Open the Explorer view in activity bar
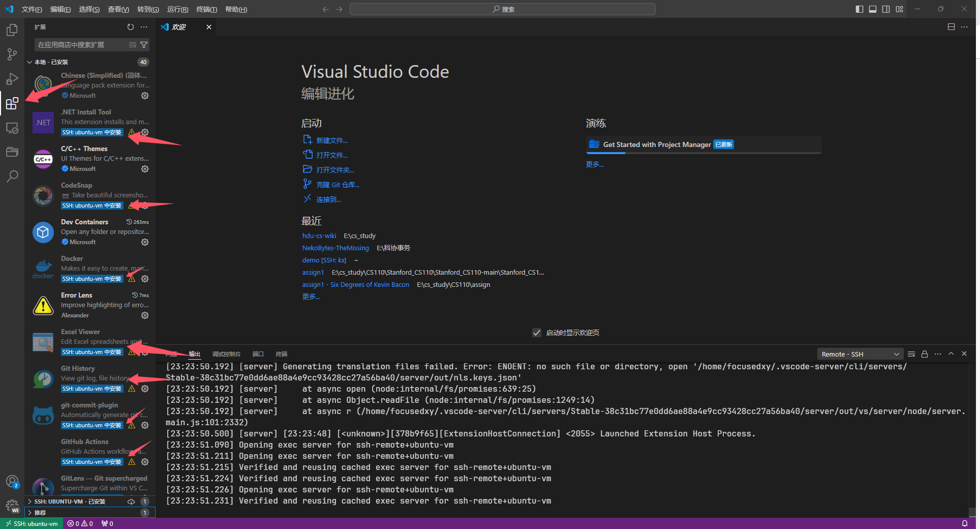This screenshot has height=529, width=980. pos(12,30)
